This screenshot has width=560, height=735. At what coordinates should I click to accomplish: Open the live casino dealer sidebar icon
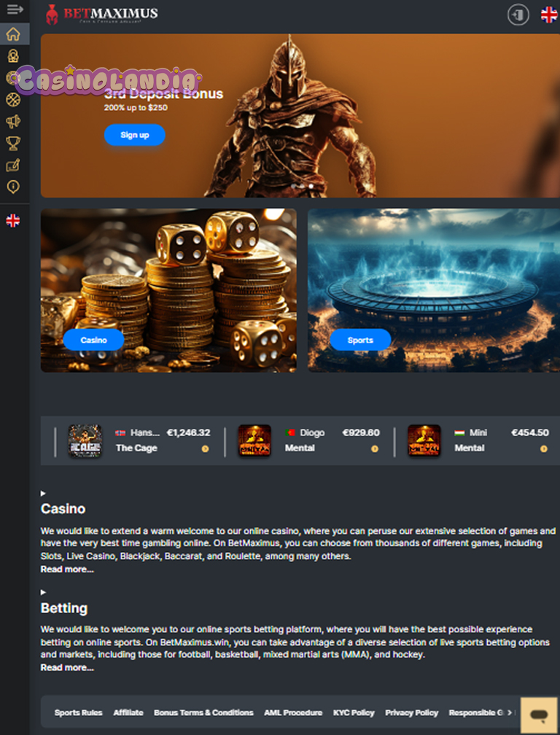(x=13, y=55)
